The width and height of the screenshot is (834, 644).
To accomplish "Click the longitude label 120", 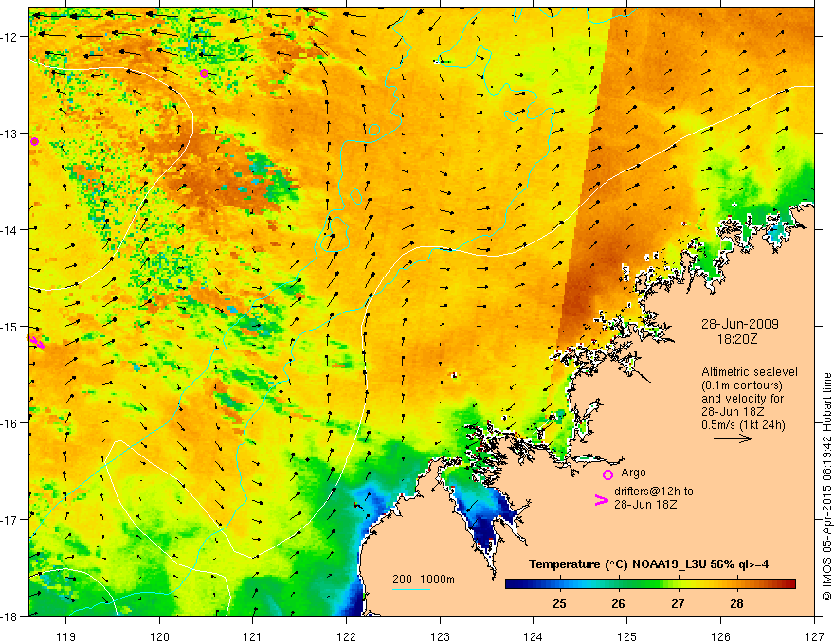I will tap(159, 636).
